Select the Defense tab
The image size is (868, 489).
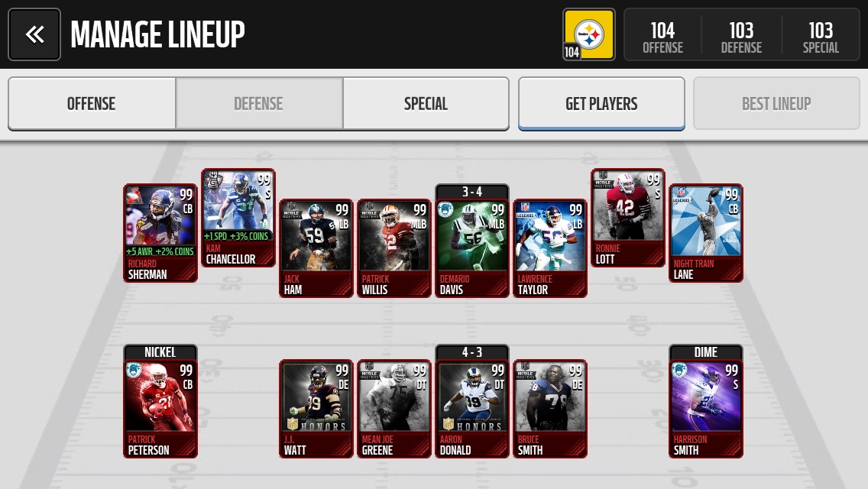tap(258, 104)
